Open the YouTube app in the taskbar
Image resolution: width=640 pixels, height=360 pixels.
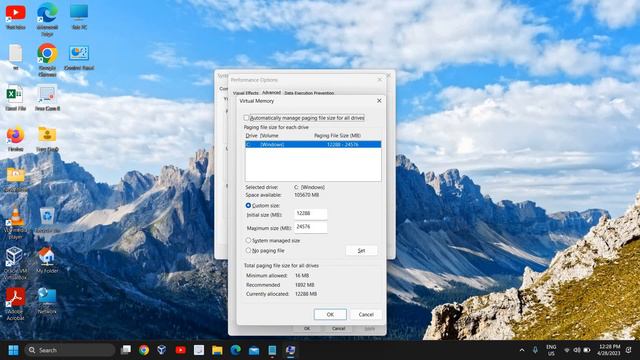180,350
